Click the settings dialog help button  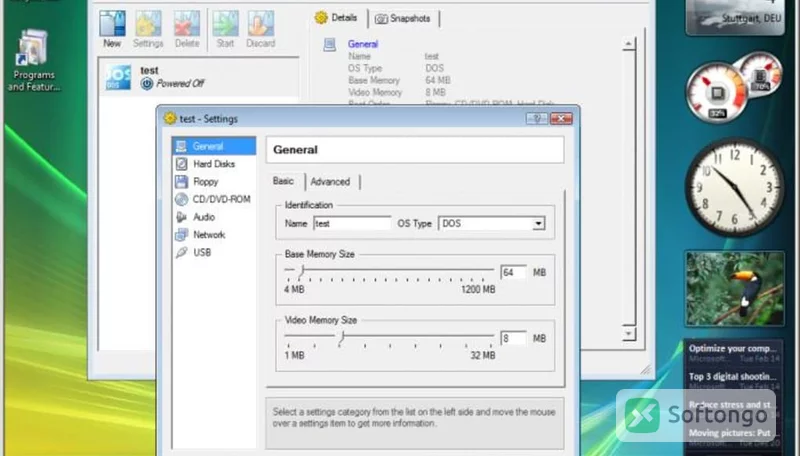coord(537,119)
